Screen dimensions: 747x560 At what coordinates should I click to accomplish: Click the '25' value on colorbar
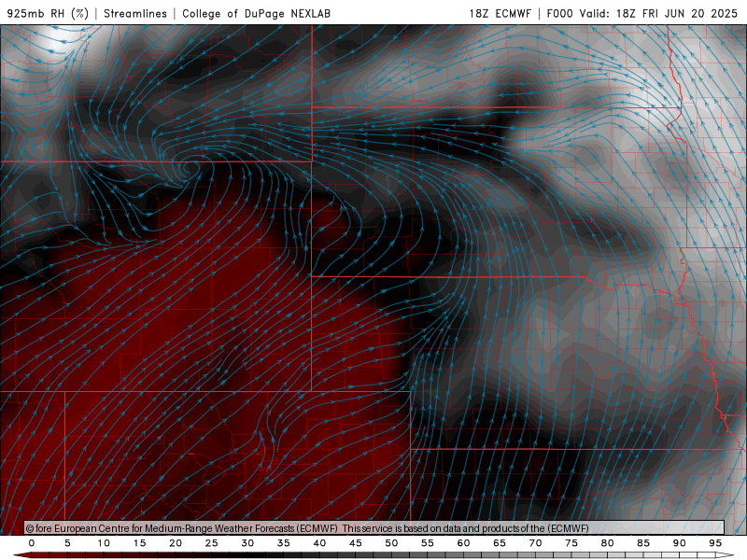click(212, 543)
